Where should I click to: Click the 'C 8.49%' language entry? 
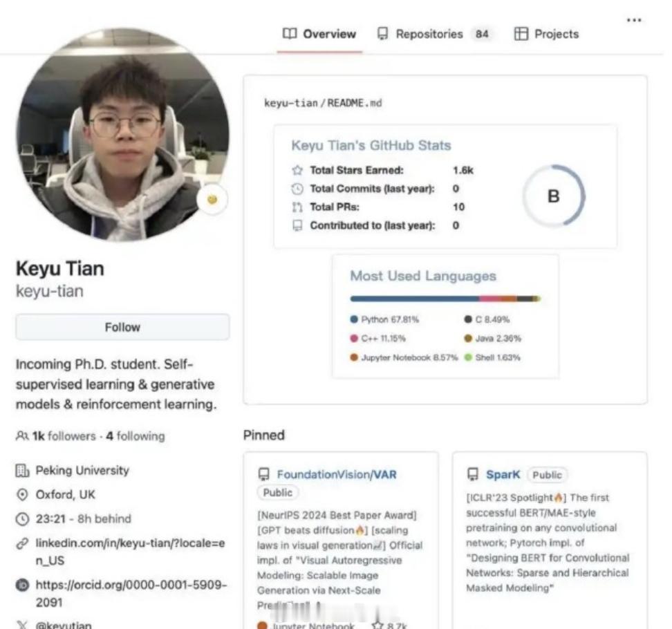[487, 319]
